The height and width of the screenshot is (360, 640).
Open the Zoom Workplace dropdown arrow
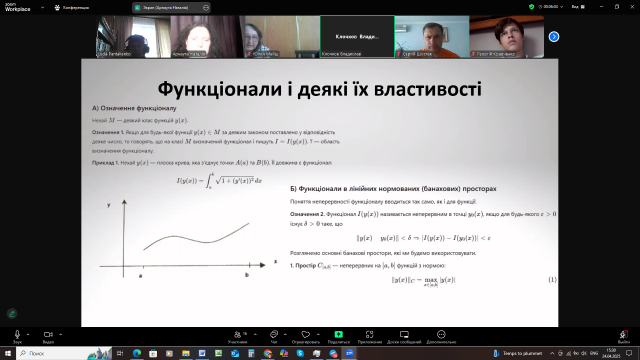click(x=42, y=7)
